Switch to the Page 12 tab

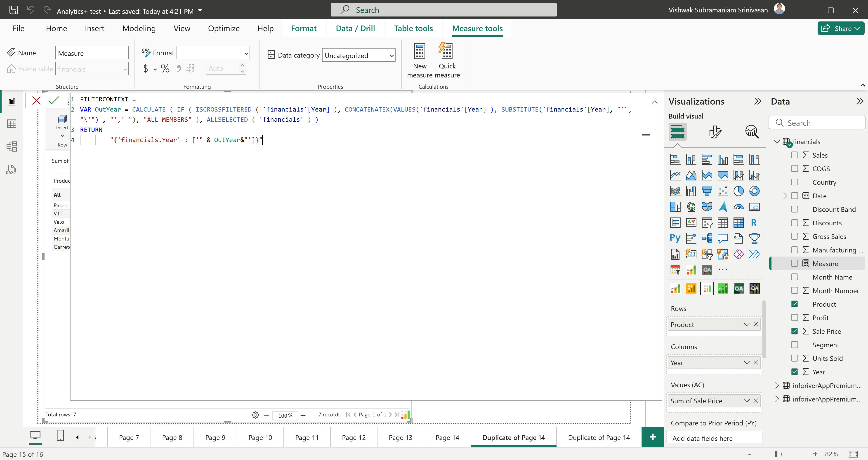click(354, 437)
